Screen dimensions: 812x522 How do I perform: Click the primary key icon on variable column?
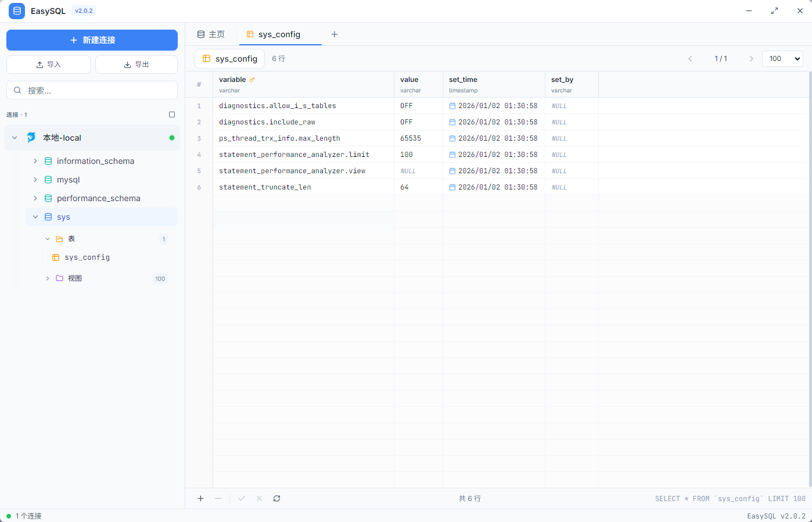(x=252, y=80)
